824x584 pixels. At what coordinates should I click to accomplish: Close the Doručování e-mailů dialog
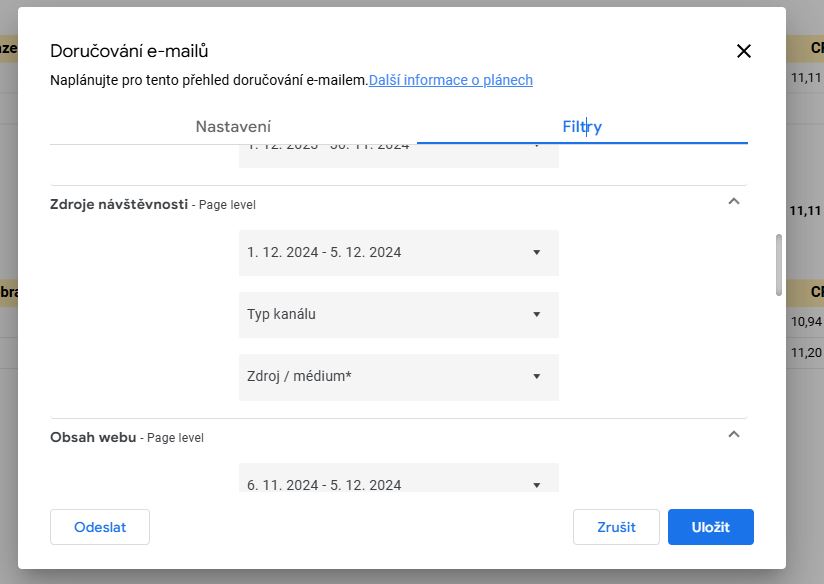(744, 51)
